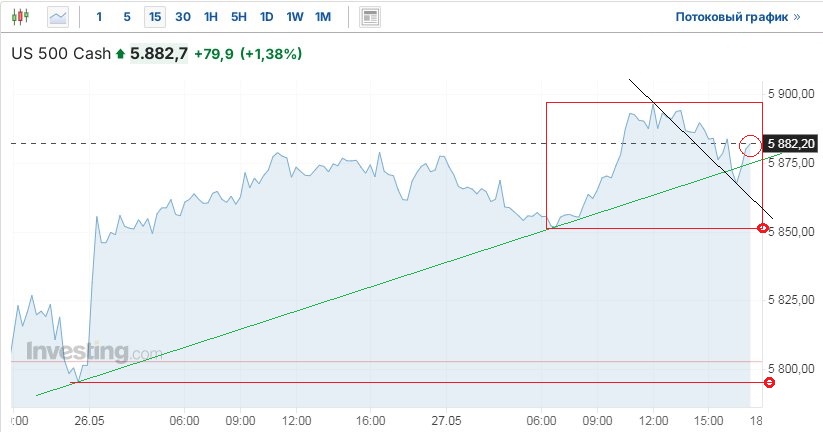This screenshot has height=432, width=823.
Task: Click the red circle near current price
Action: pos(751,145)
